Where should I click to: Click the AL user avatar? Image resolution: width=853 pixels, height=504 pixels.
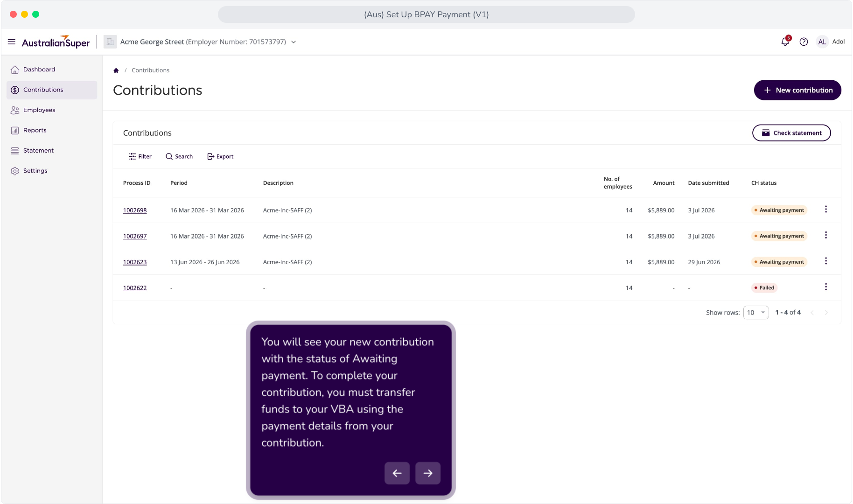tap(822, 42)
